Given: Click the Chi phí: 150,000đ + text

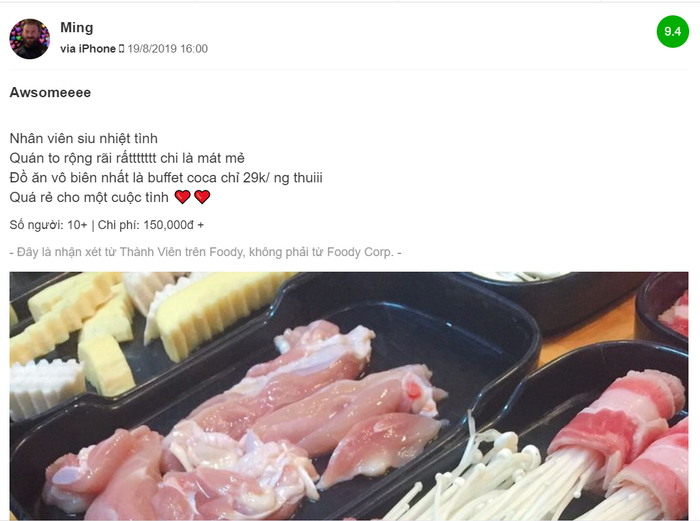Looking at the screenshot, I should [x=151, y=225].
